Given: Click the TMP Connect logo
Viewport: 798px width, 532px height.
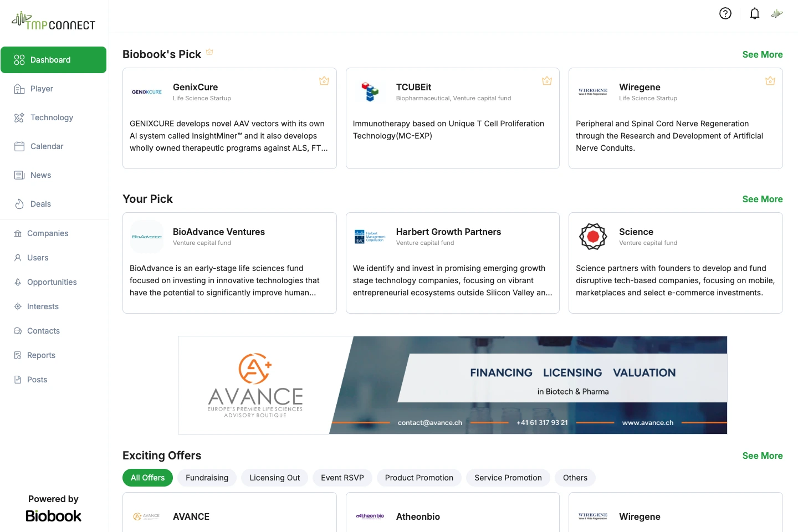Looking at the screenshot, I should coord(53,21).
